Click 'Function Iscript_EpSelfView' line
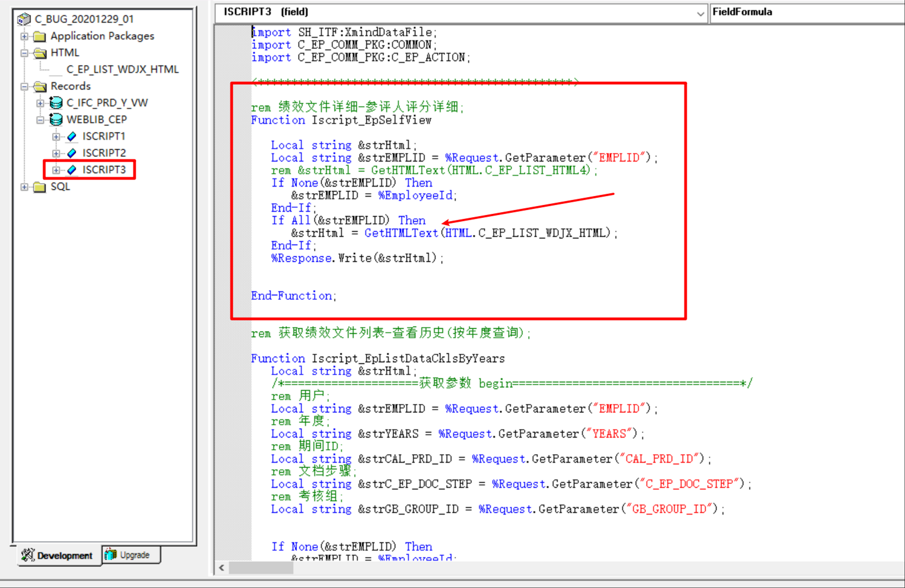The height and width of the screenshot is (588, 905). click(x=341, y=120)
